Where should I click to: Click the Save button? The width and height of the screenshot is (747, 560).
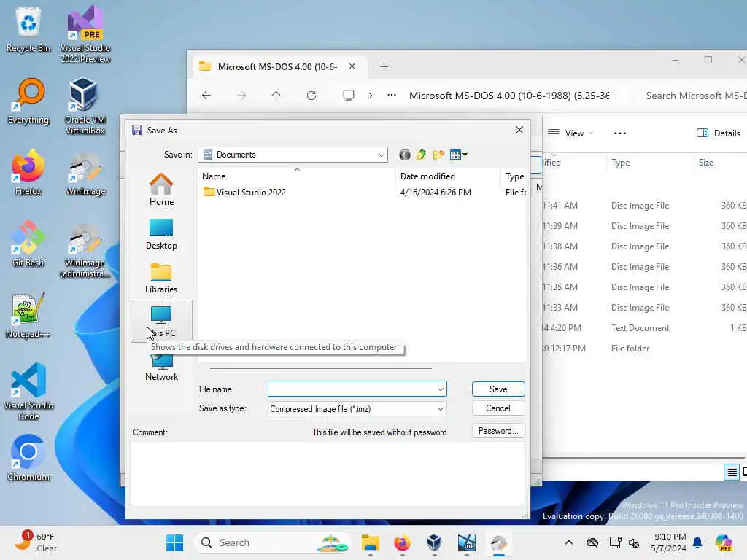(x=498, y=389)
